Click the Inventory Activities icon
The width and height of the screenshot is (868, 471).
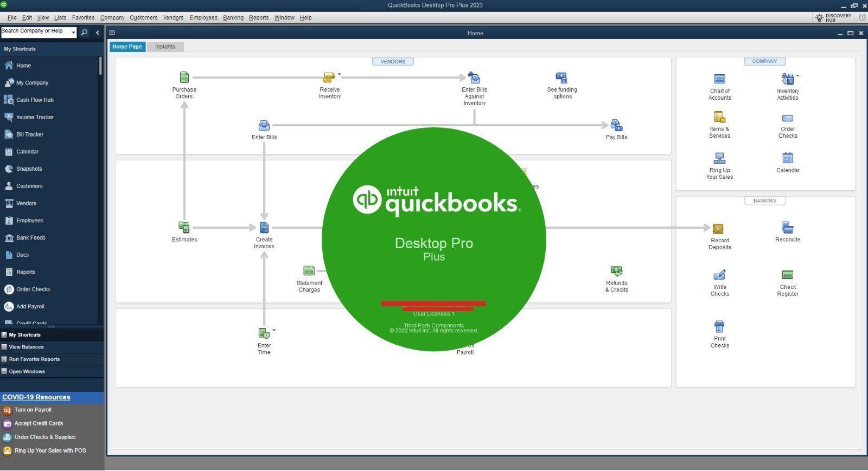(x=787, y=79)
